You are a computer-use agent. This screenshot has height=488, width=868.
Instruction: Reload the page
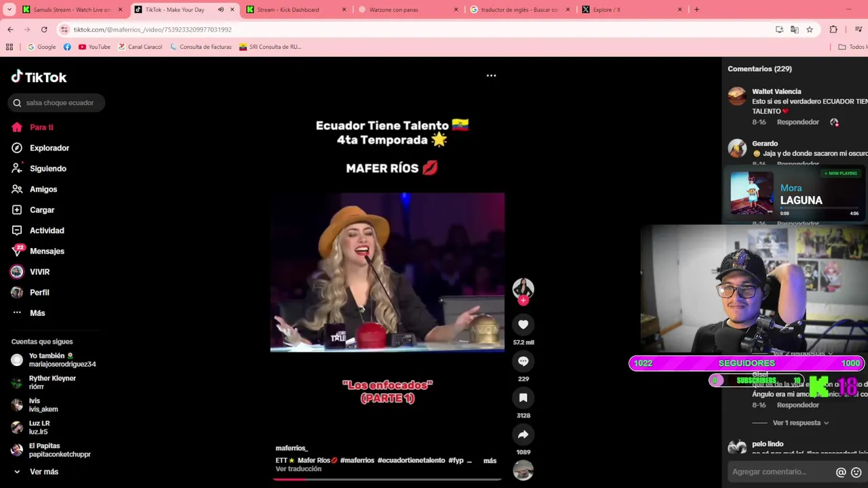tap(44, 30)
